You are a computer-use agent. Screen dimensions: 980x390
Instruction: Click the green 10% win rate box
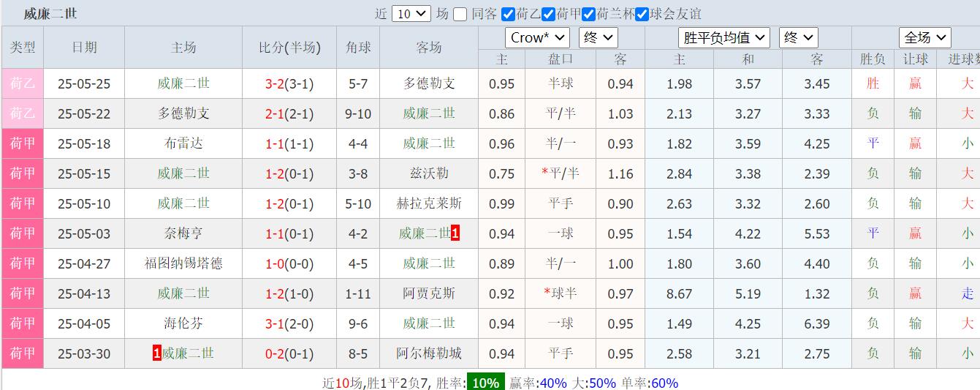pyautogui.click(x=485, y=383)
